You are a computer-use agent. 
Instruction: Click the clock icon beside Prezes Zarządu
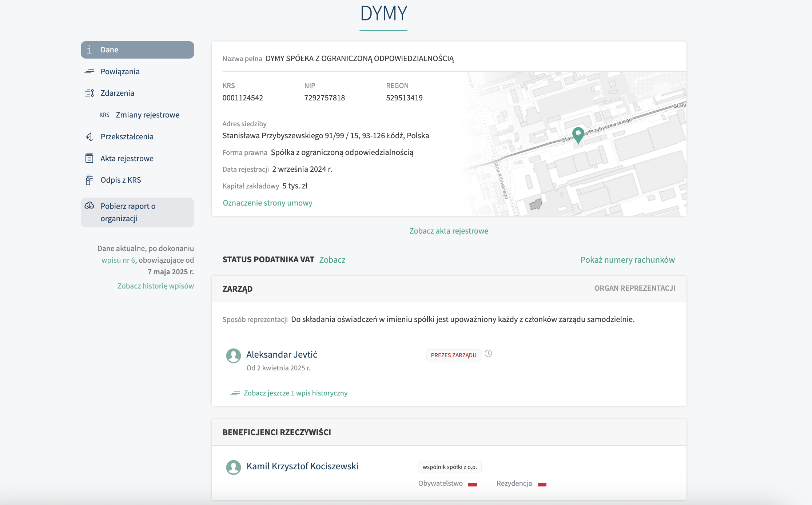pyautogui.click(x=489, y=354)
